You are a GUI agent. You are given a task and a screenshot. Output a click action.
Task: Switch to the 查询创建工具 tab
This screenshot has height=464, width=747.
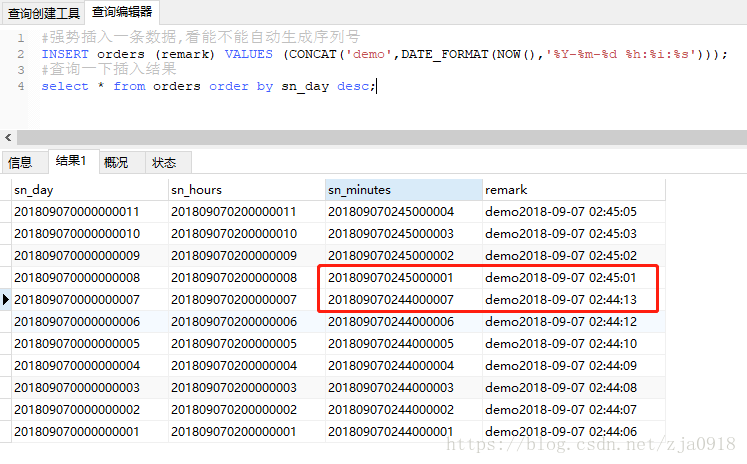pos(43,13)
